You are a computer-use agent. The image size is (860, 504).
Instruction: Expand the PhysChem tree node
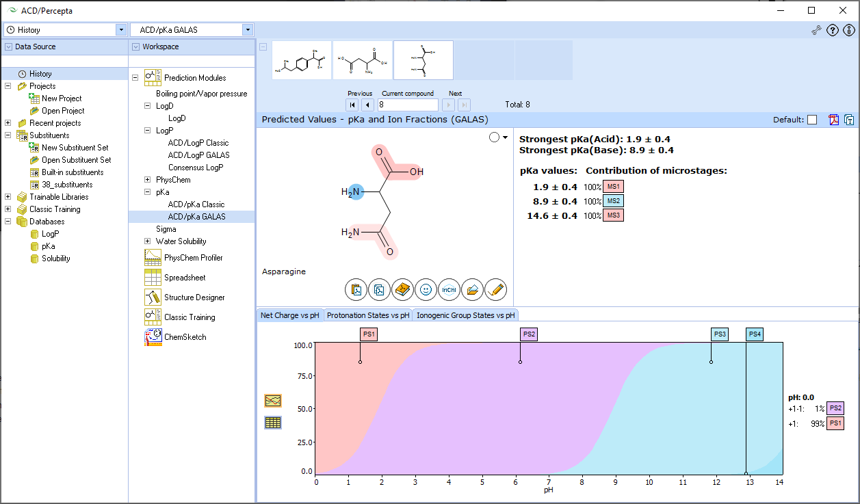point(148,180)
